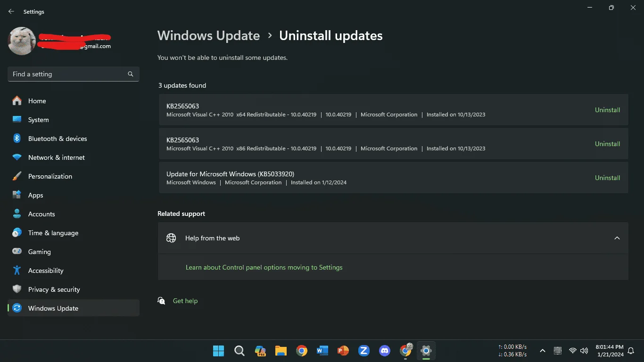Click the Windows Start button on taskbar

[218, 351]
